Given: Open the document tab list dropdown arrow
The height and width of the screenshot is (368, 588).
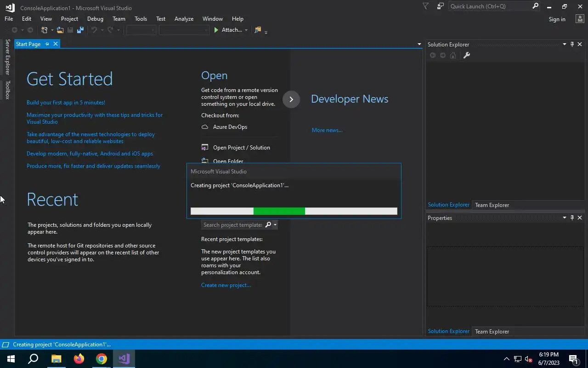Looking at the screenshot, I should click(x=419, y=44).
